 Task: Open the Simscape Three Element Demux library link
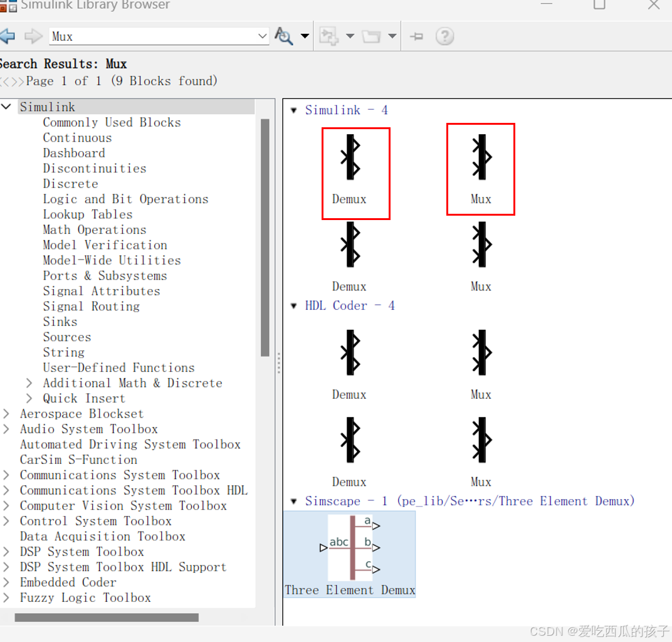tap(470, 501)
